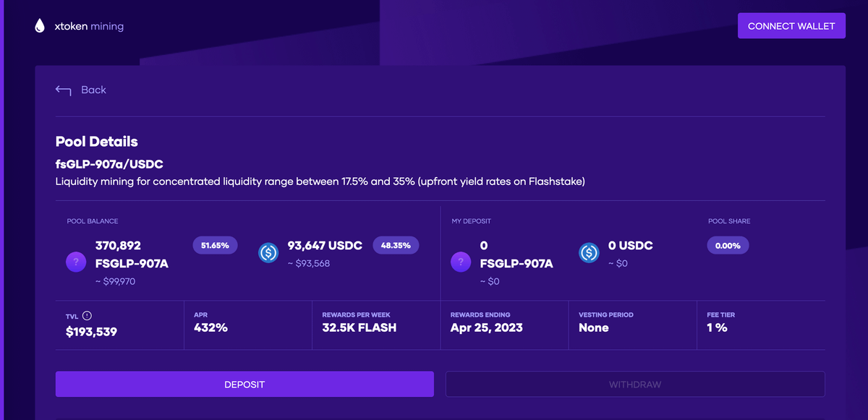Click the Back arrow icon
The image size is (868, 420).
63,90
